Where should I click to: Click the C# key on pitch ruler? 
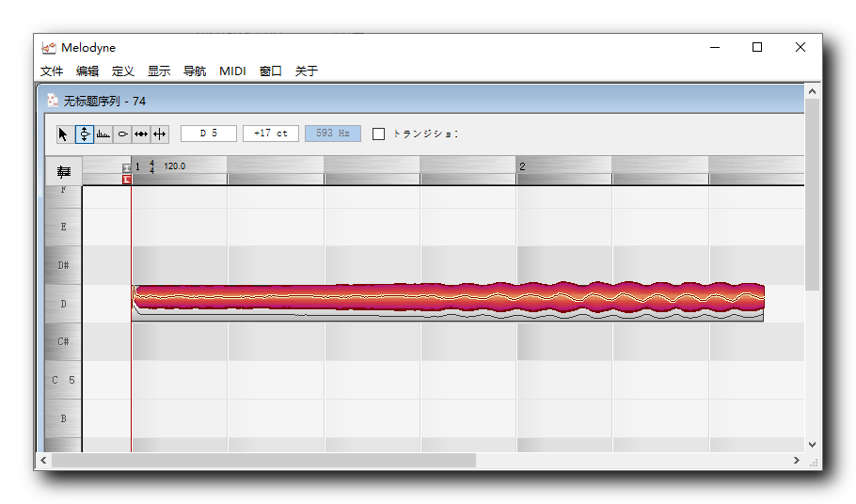pos(63,341)
